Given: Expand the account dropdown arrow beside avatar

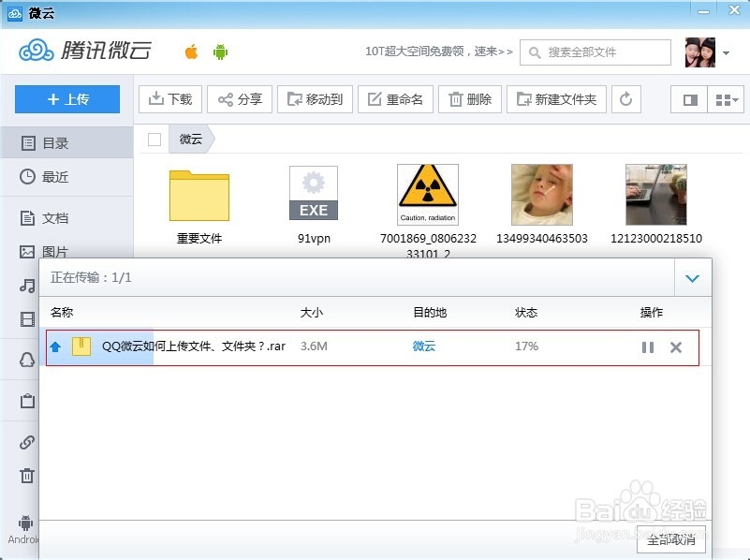Looking at the screenshot, I should coord(726,53).
